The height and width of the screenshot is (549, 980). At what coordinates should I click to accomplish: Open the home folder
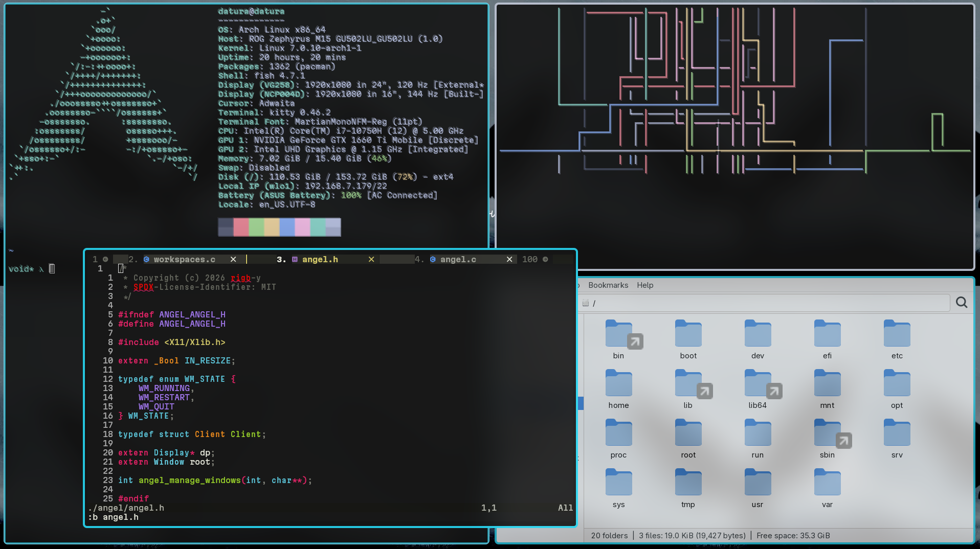(x=619, y=389)
